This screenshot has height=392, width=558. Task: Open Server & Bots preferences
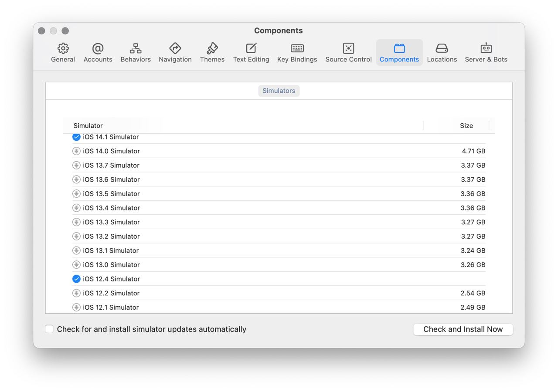pos(486,53)
